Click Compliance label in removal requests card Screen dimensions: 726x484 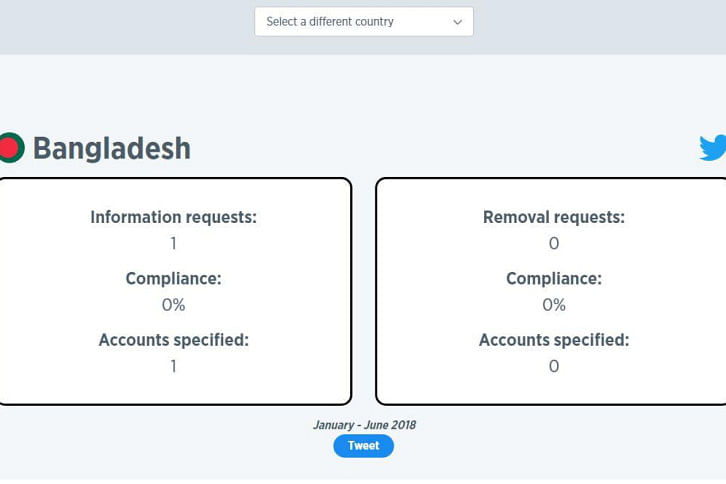[554, 278]
